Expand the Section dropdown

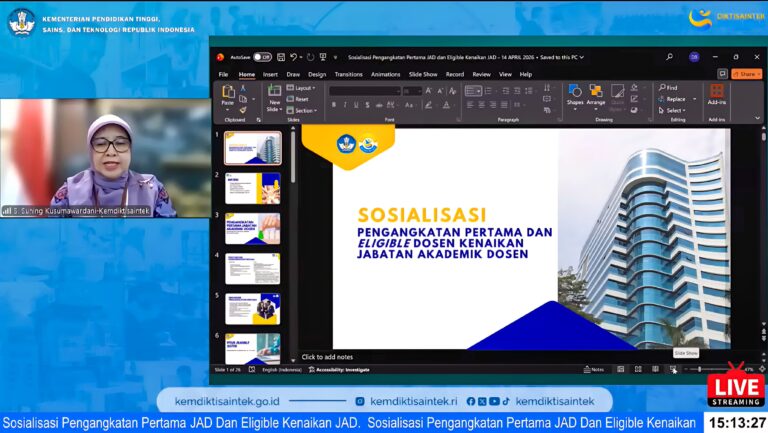point(302,111)
